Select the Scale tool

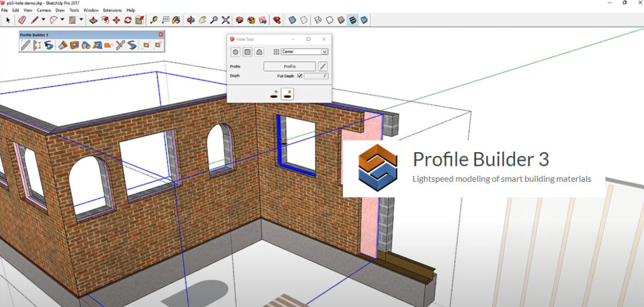click(x=140, y=20)
